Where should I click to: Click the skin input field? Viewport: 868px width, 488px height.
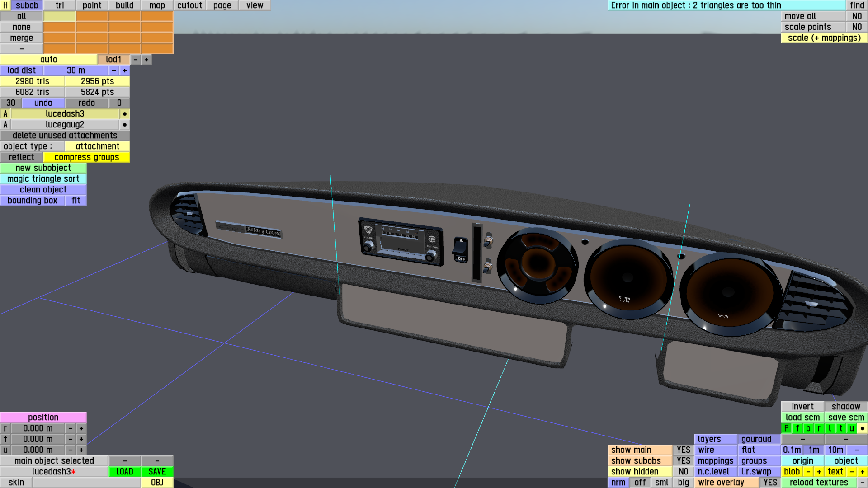coord(86,483)
